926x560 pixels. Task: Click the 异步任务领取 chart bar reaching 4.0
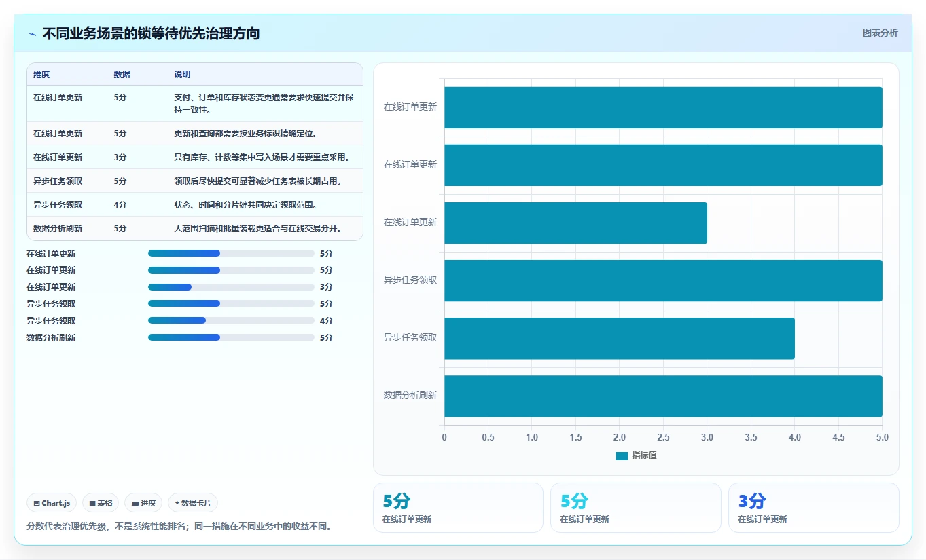click(620, 338)
